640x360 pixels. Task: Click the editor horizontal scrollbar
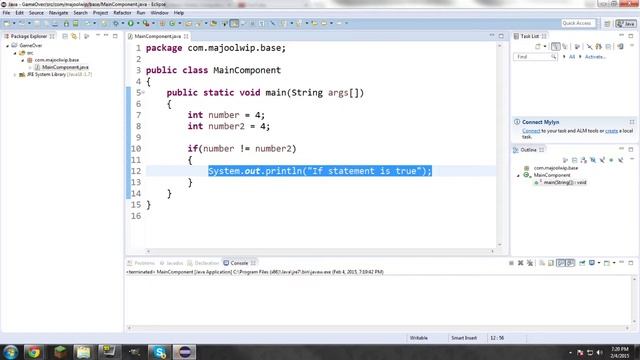(320, 251)
